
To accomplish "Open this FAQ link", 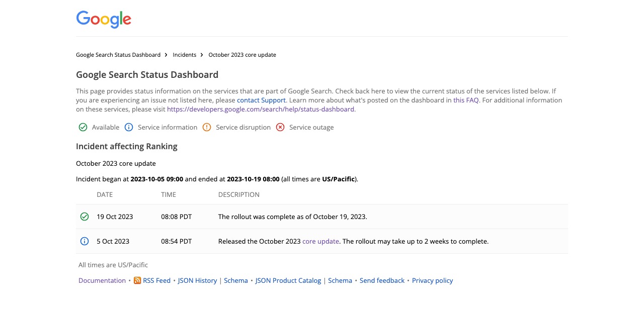I will click(x=466, y=100).
